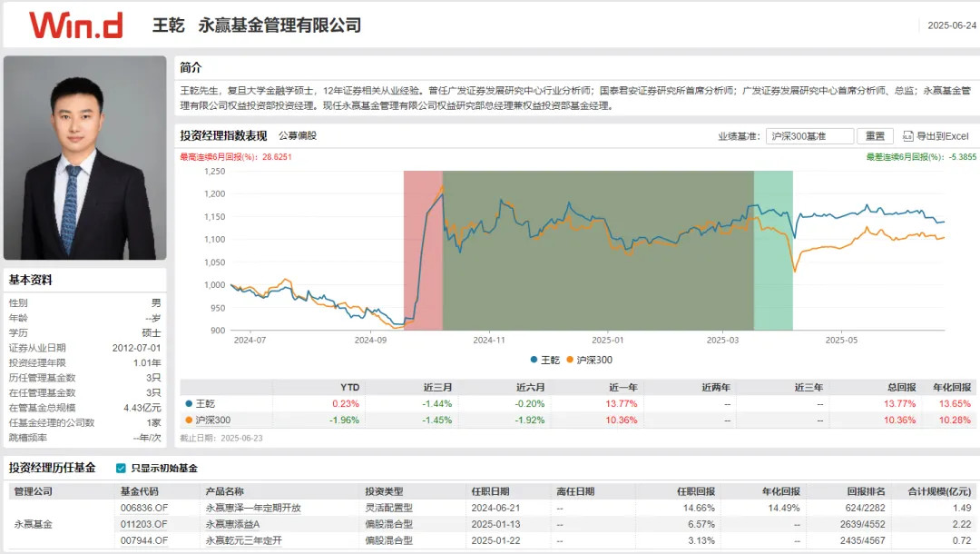Click the blue 王乾 legend dot
This screenshot has height=554, width=980.
pos(534,360)
